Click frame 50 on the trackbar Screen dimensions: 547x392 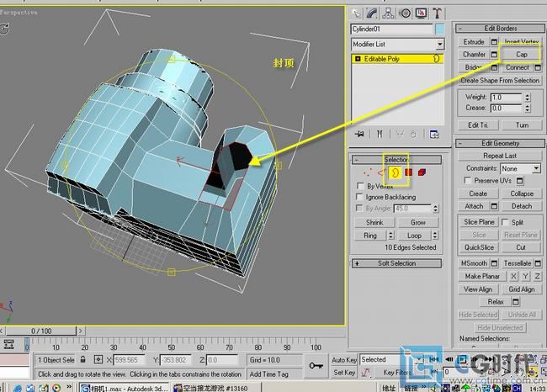172,347
